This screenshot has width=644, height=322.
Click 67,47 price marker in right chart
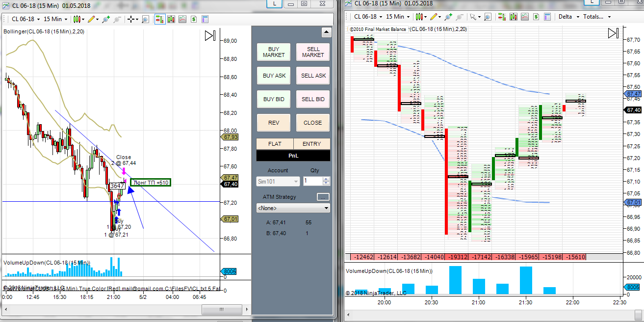[x=634, y=94]
